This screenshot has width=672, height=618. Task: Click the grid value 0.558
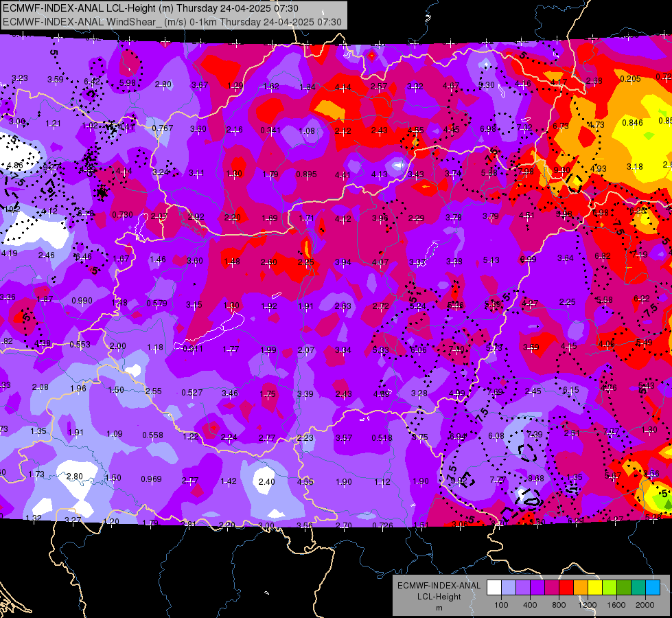152,435
